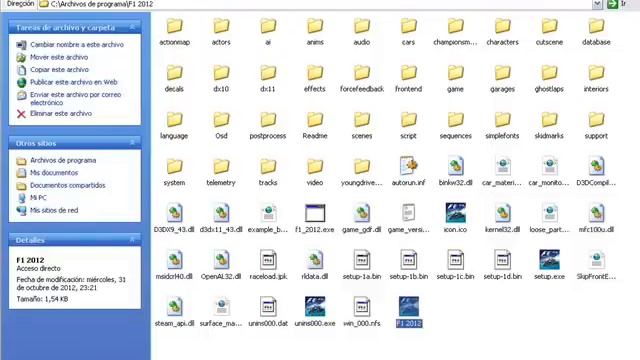Viewport: 640px width, 360px height.
Task: Click the address bar path field
Action: click(x=315, y=4)
